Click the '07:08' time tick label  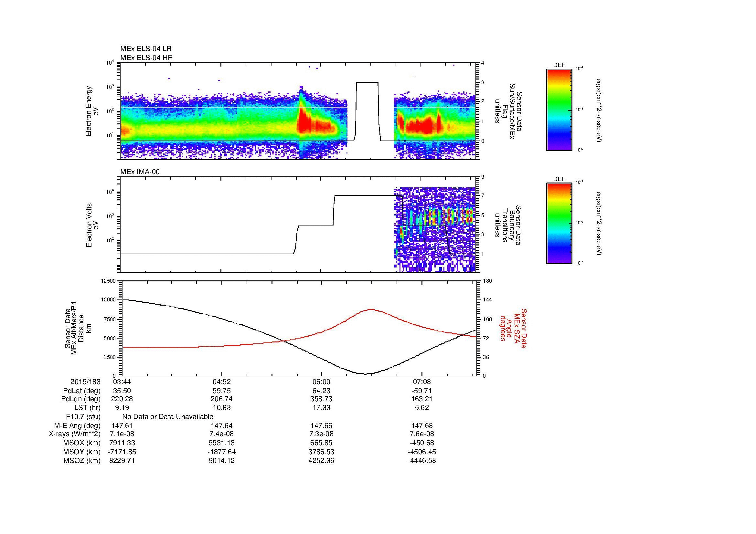pyautogui.click(x=422, y=382)
